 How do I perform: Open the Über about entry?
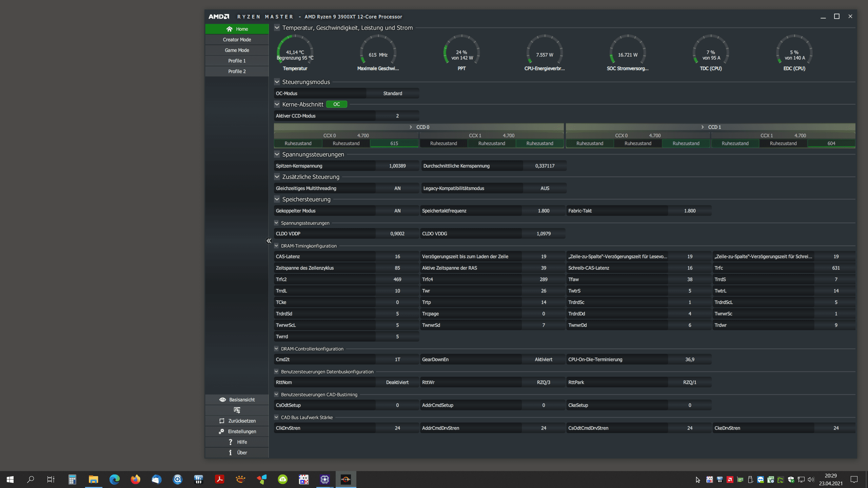237,452
